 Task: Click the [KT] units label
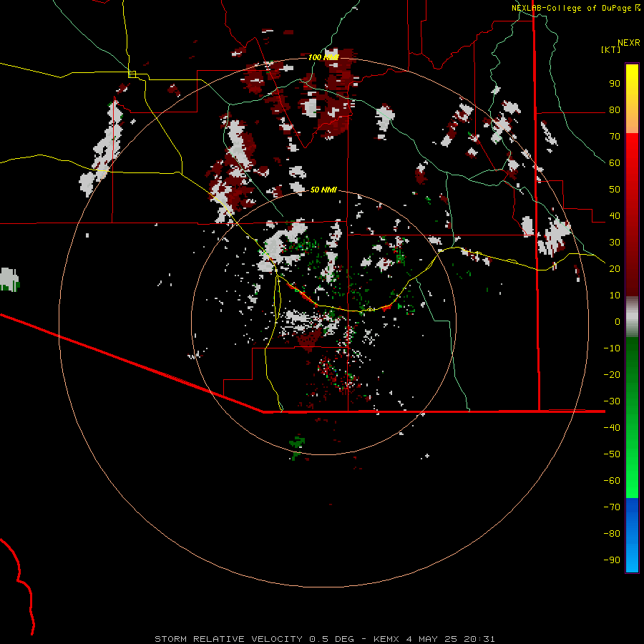611,49
